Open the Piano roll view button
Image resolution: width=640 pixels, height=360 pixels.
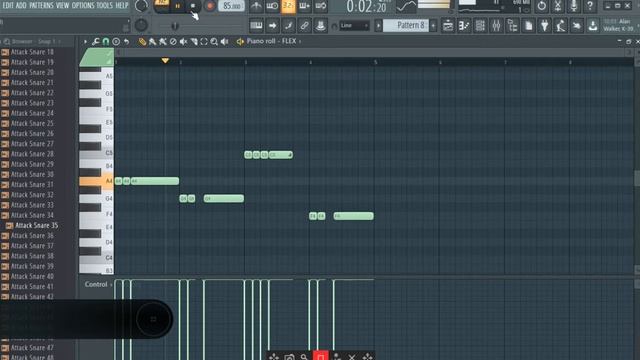[x=464, y=26]
